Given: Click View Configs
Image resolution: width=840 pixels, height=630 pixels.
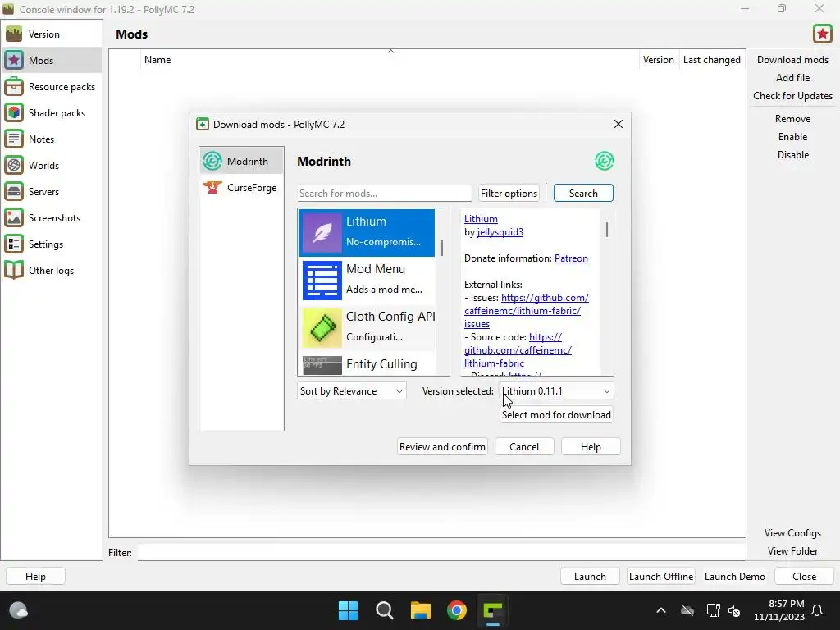Looking at the screenshot, I should click(792, 533).
